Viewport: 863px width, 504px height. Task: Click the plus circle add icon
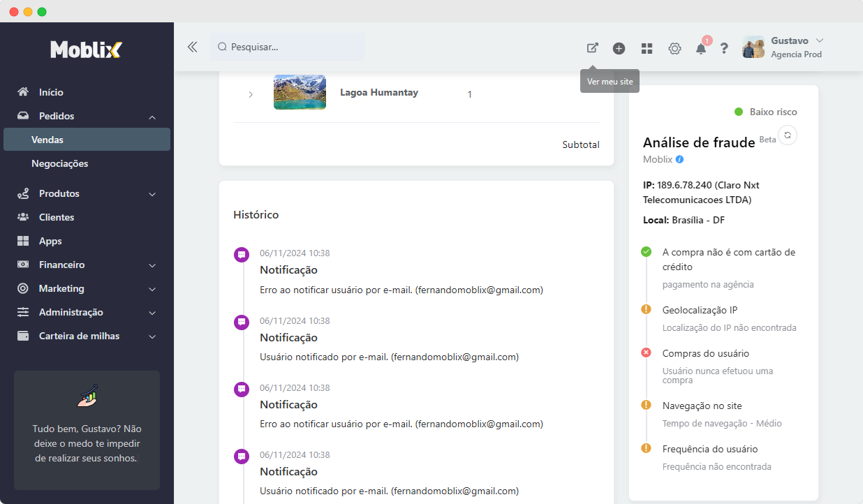(x=619, y=48)
